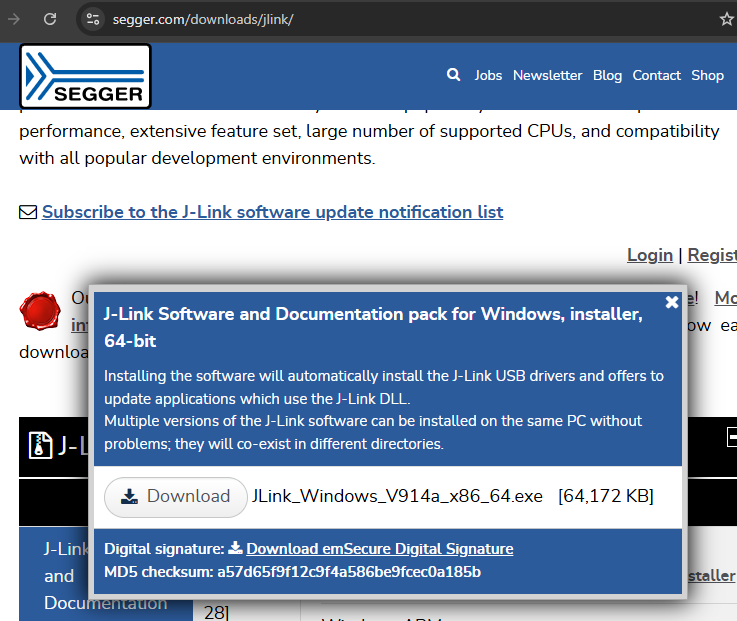Image resolution: width=737 pixels, height=621 pixels.
Task: Click the Login link
Action: tap(650, 255)
